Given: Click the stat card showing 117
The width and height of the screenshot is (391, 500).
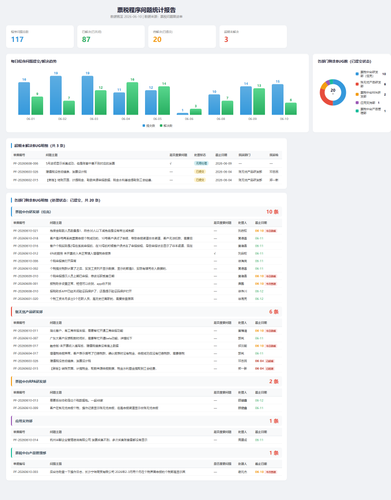Looking at the screenshot, I should (40, 36).
